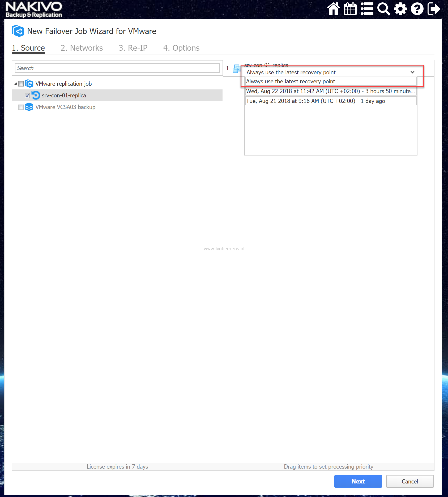The image size is (448, 497).
Task: Click the Cancel button
Action: point(410,481)
